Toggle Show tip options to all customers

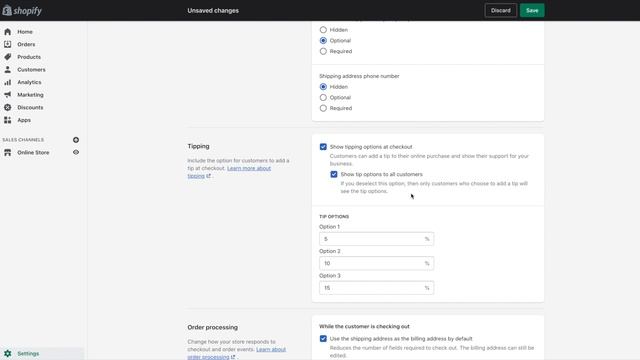pyautogui.click(x=334, y=174)
